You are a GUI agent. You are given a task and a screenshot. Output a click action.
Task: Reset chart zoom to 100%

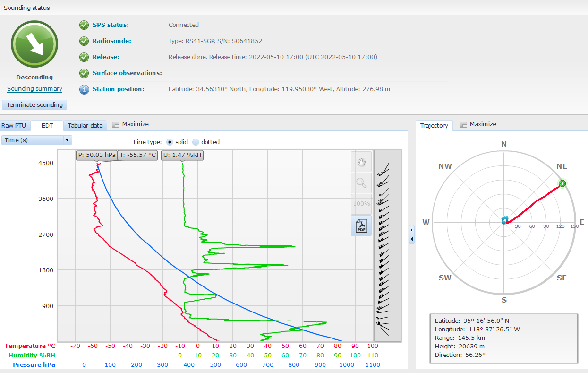(x=361, y=204)
